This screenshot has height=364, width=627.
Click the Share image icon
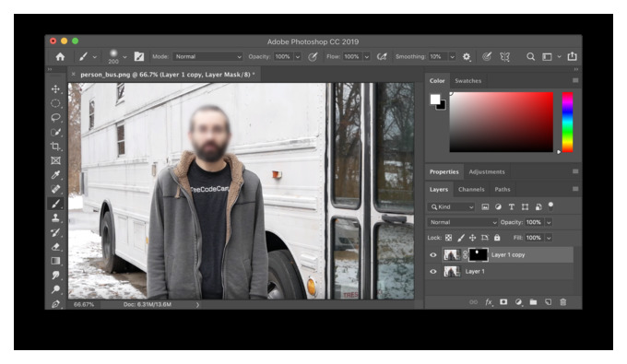(573, 56)
